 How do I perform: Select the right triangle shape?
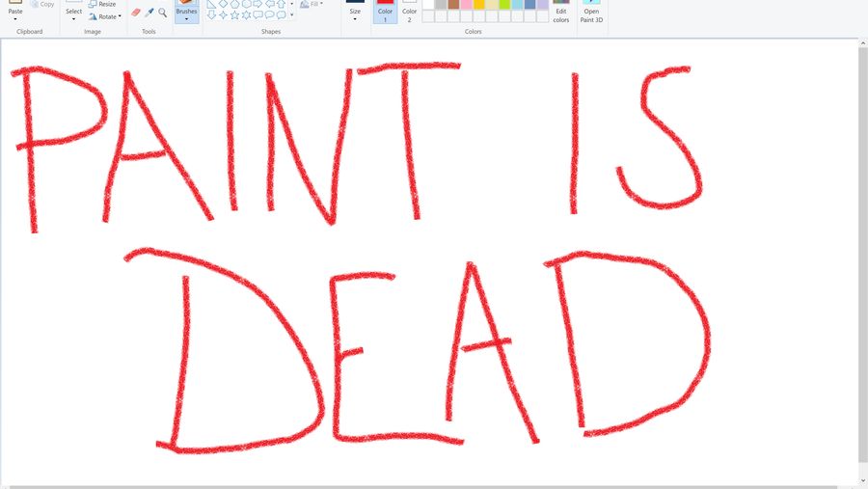point(211,4)
